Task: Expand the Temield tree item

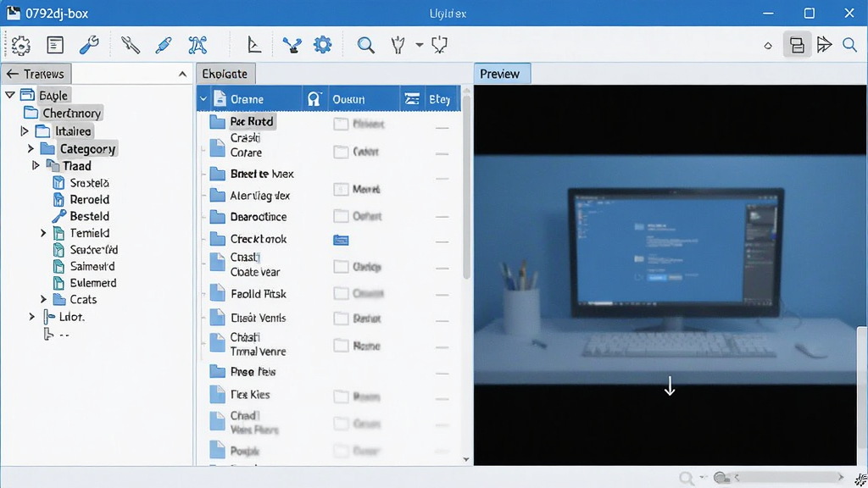Action: coord(43,233)
